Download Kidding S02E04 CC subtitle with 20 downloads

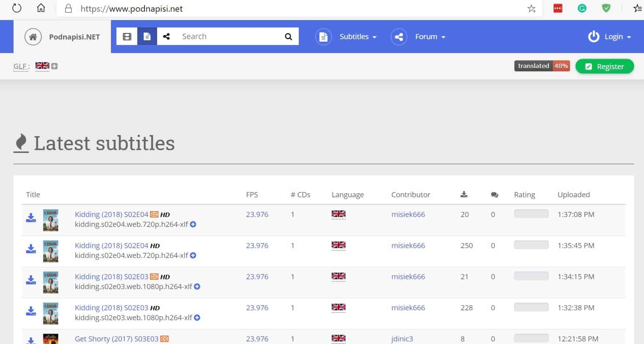coord(31,218)
